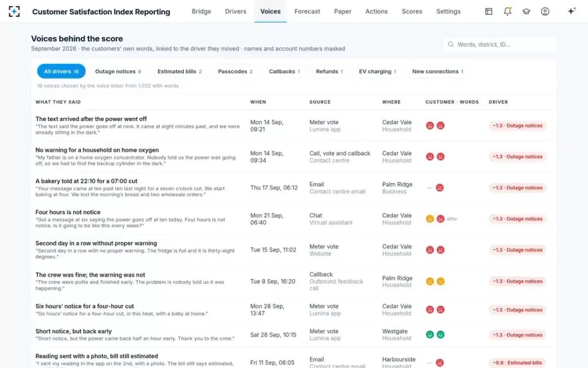Click the "differ" label in the Four hours row
The width and height of the screenshot is (588, 368).
click(452, 219)
